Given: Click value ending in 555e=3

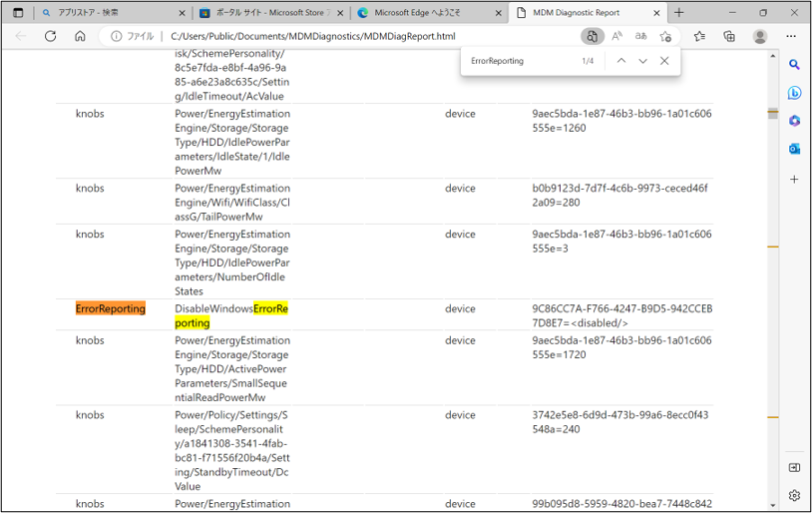Looking at the screenshot, I should coord(621,242).
